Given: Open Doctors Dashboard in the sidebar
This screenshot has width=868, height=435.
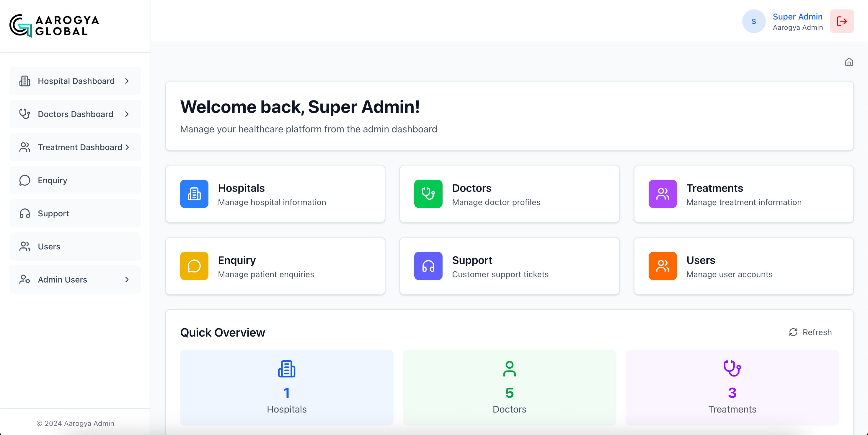Looking at the screenshot, I should [75, 114].
